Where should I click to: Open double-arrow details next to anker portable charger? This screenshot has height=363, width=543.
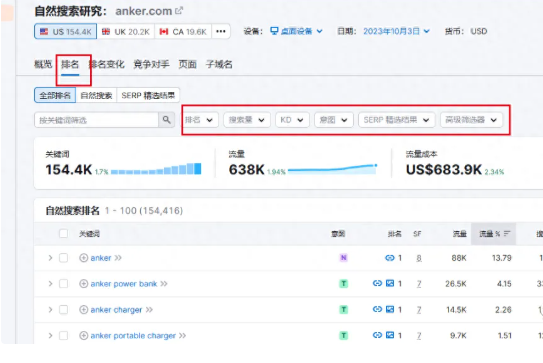coord(183,336)
